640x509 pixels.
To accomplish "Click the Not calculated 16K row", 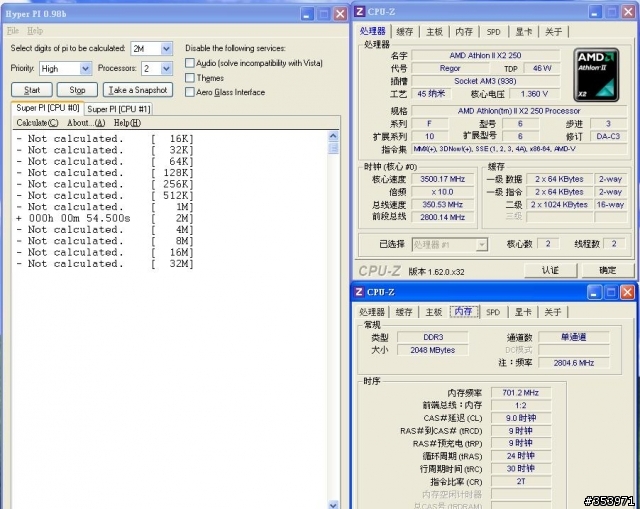I will point(105,139).
